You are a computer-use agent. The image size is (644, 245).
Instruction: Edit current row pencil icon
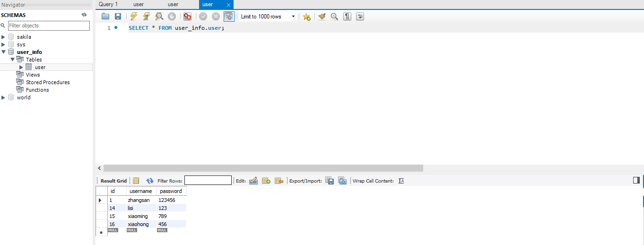coord(253,181)
